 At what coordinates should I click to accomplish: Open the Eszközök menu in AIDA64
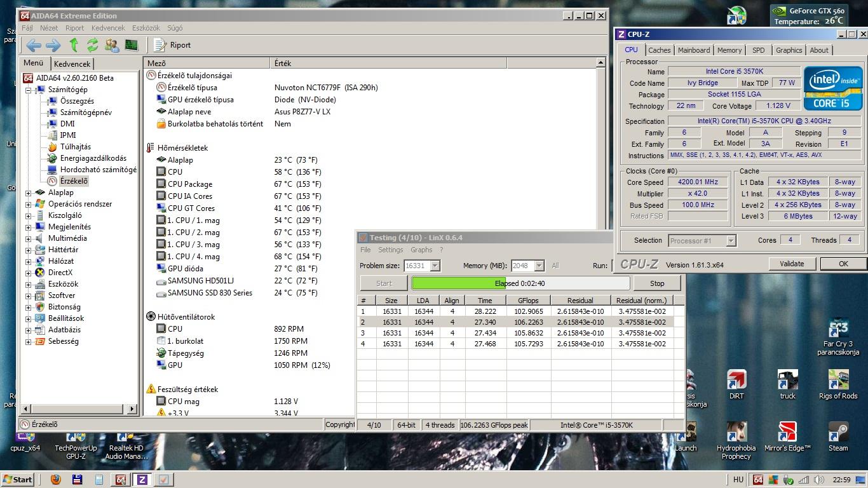146,28
